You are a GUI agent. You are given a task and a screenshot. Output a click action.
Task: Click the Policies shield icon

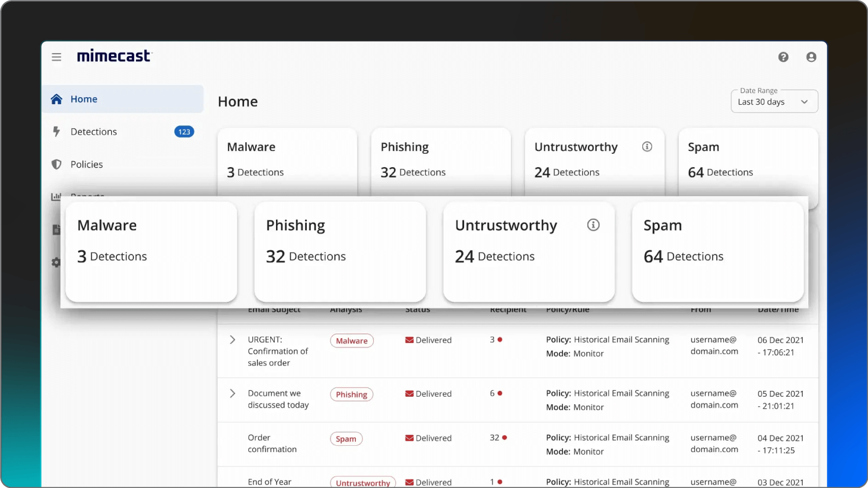pyautogui.click(x=56, y=164)
